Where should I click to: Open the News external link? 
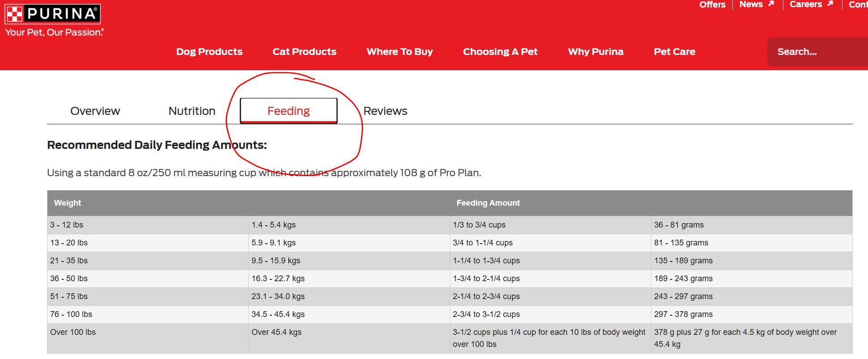[757, 4]
